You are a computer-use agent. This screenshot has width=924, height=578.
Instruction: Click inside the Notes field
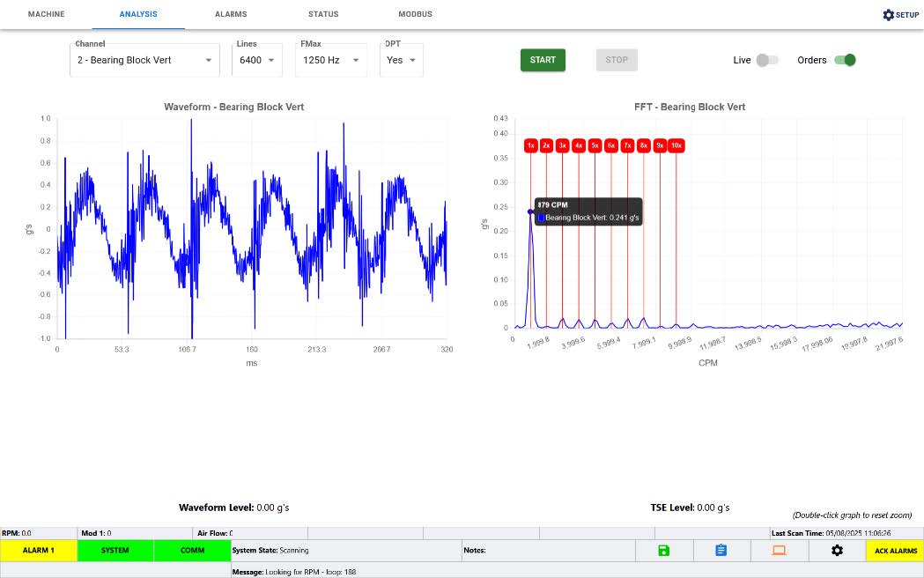[x=546, y=550]
